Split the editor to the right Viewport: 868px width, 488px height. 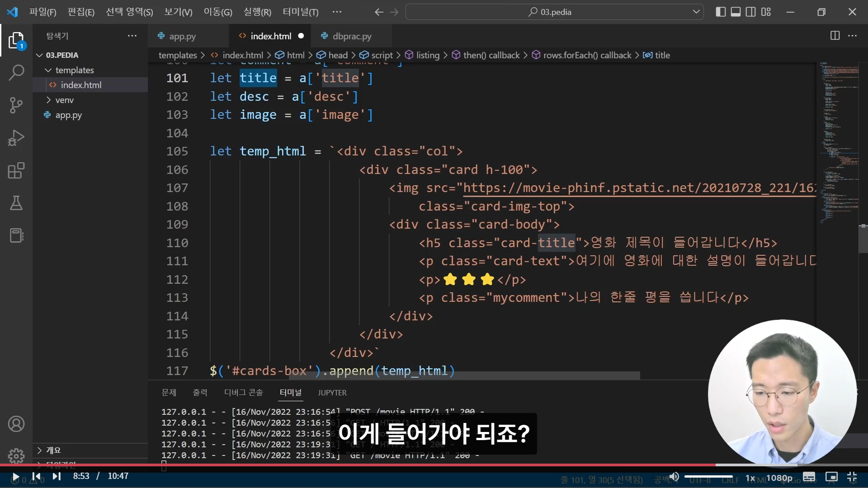coord(835,36)
